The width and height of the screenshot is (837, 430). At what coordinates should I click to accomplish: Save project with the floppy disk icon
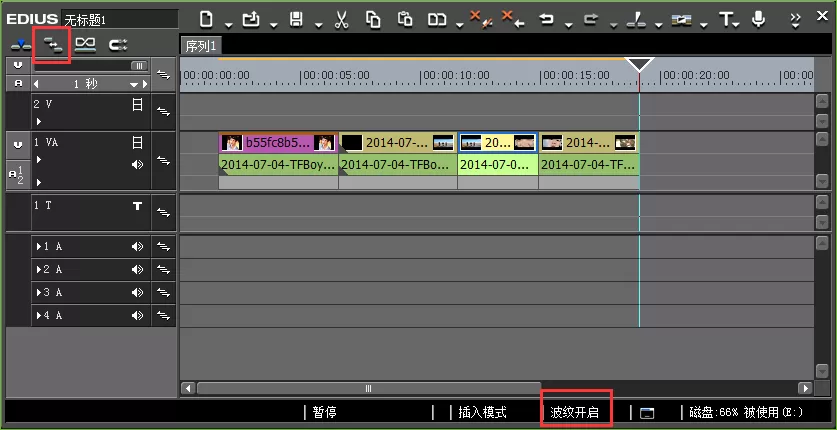[296, 20]
